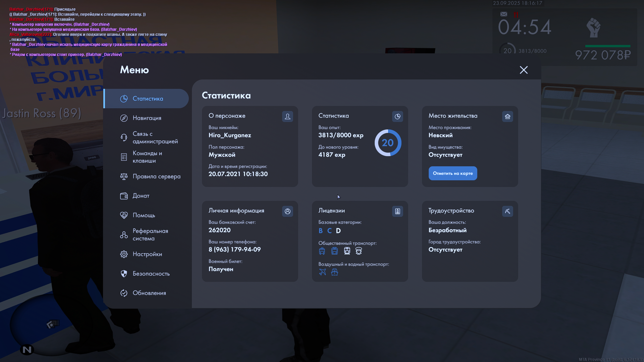Image resolution: width=644 pixels, height=362 pixels.
Task: Click the profile icon in О персонаже card
Action: [287, 116]
